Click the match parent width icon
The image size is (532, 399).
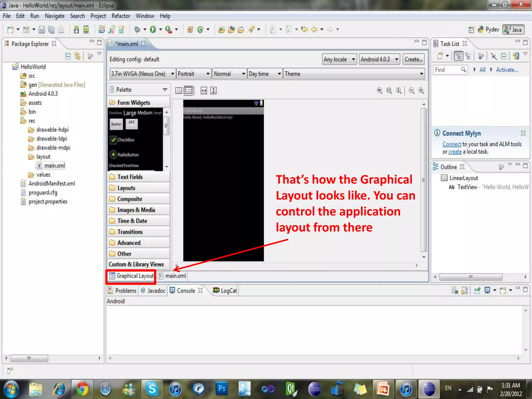click(204, 90)
